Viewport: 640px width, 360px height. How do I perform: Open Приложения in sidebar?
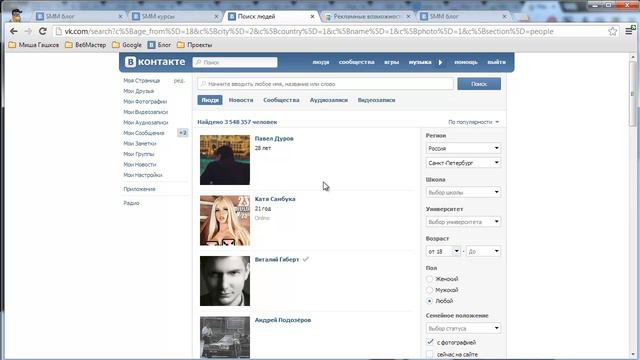139,189
